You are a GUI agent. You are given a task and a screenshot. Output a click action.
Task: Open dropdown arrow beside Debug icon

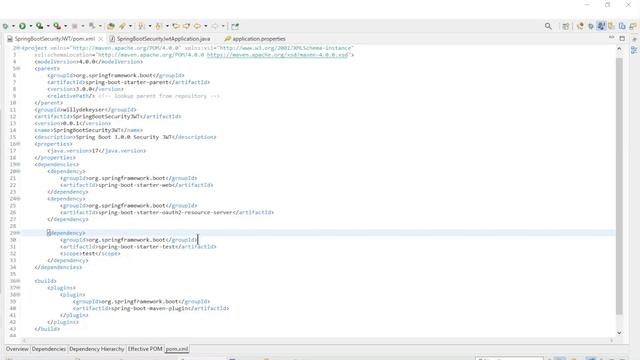pos(13,26)
